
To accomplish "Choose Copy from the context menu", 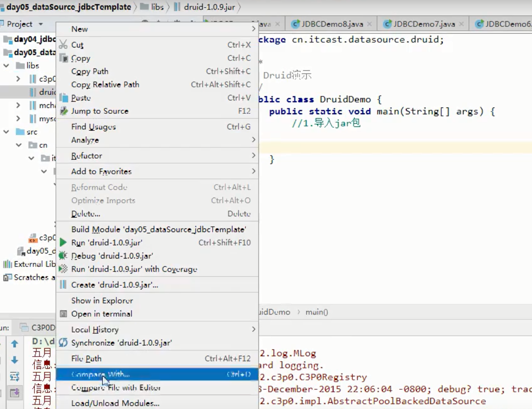I will click(157, 58).
